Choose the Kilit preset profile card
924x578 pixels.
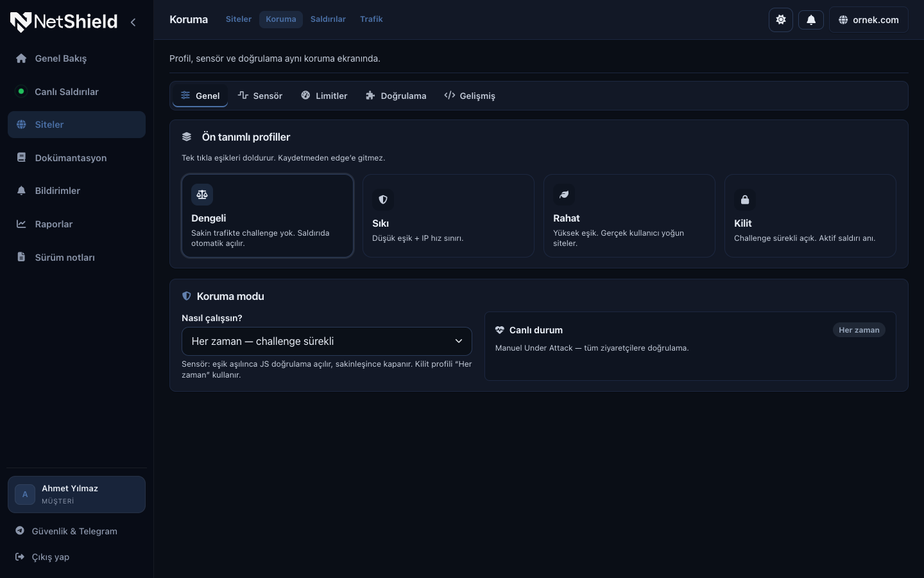[x=810, y=216]
